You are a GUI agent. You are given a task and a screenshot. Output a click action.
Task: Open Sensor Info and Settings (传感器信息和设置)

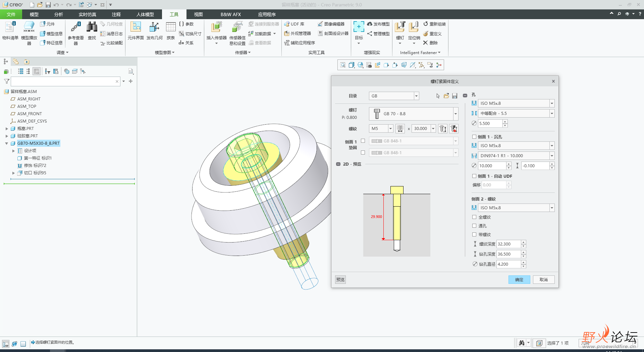pos(237,33)
